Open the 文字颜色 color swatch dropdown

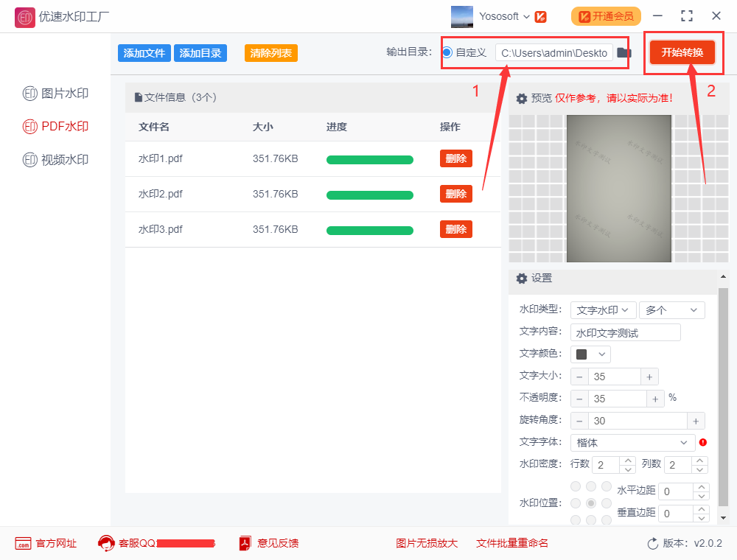click(590, 354)
